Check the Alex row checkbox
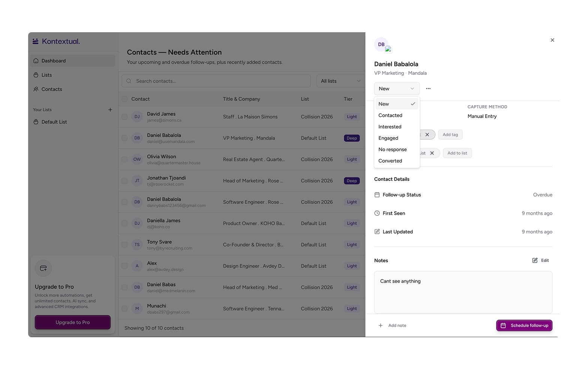The width and height of the screenshot is (588, 369). click(x=124, y=266)
